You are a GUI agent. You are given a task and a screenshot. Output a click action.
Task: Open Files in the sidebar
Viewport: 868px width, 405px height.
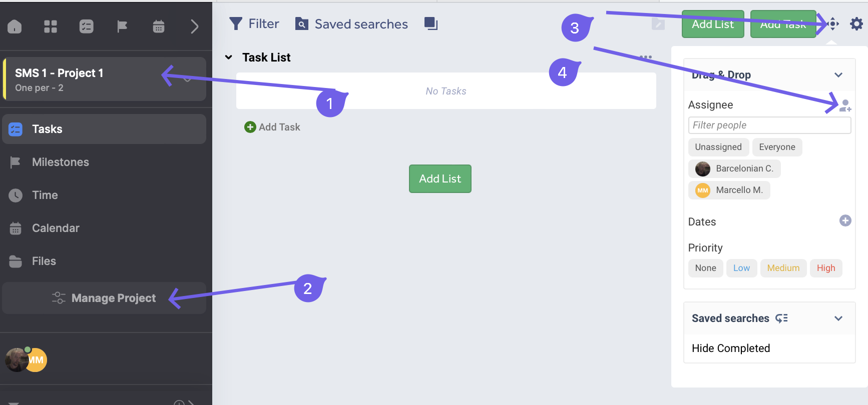44,261
